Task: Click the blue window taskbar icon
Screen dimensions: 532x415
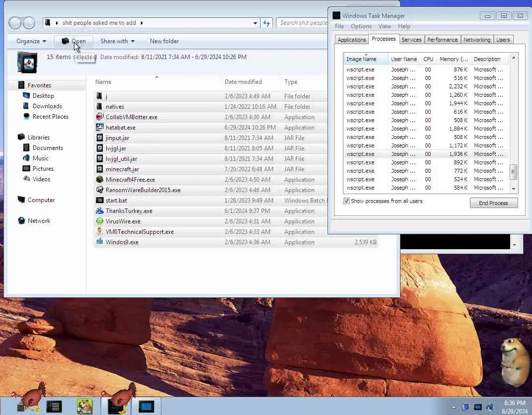Action: click(146, 406)
